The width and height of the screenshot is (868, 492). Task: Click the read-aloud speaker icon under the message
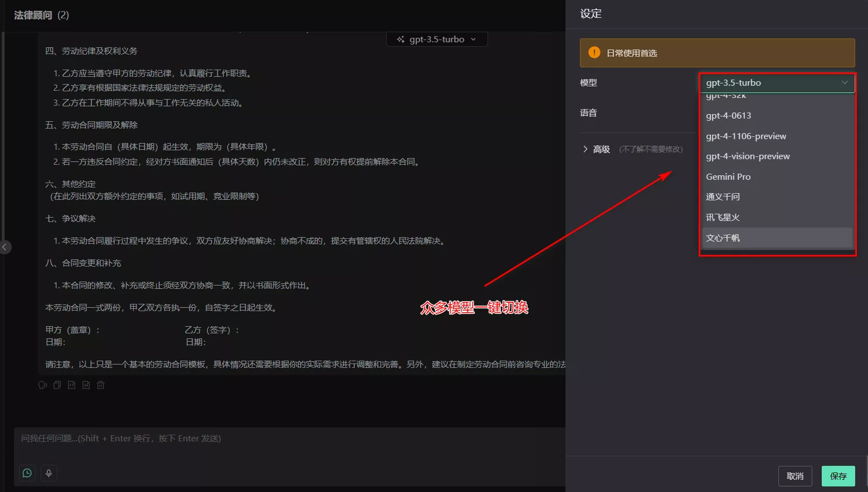[42, 385]
